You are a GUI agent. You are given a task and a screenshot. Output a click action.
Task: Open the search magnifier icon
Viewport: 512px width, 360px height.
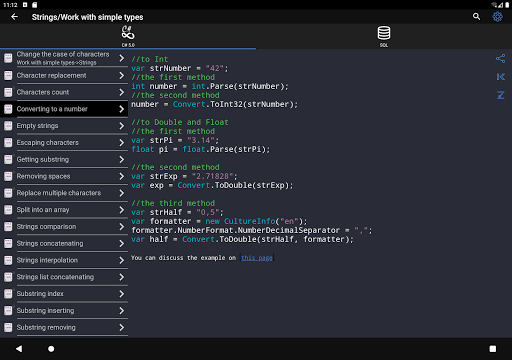pos(476,17)
